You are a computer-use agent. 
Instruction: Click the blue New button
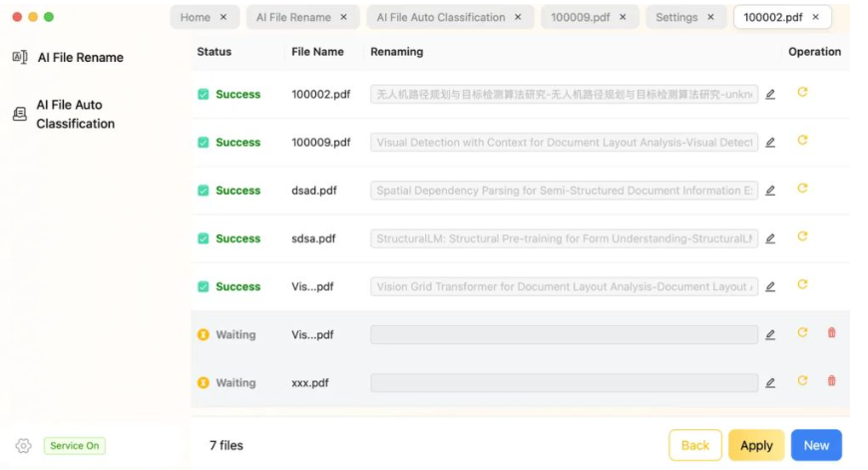pos(816,445)
